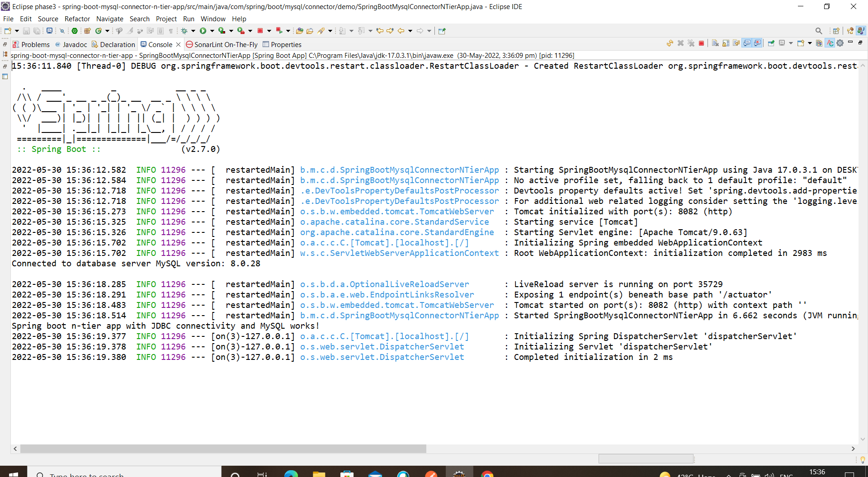Open Microsoft Edge from the taskbar
This screenshot has height=477, width=868.
tap(291, 474)
